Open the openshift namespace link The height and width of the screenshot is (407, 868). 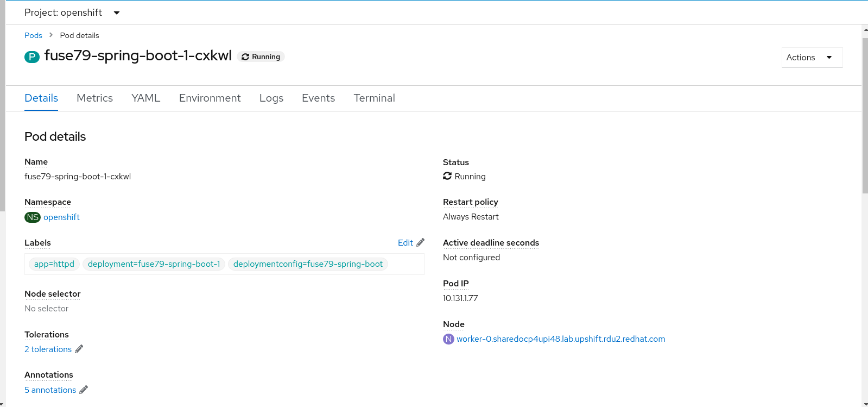coord(61,217)
